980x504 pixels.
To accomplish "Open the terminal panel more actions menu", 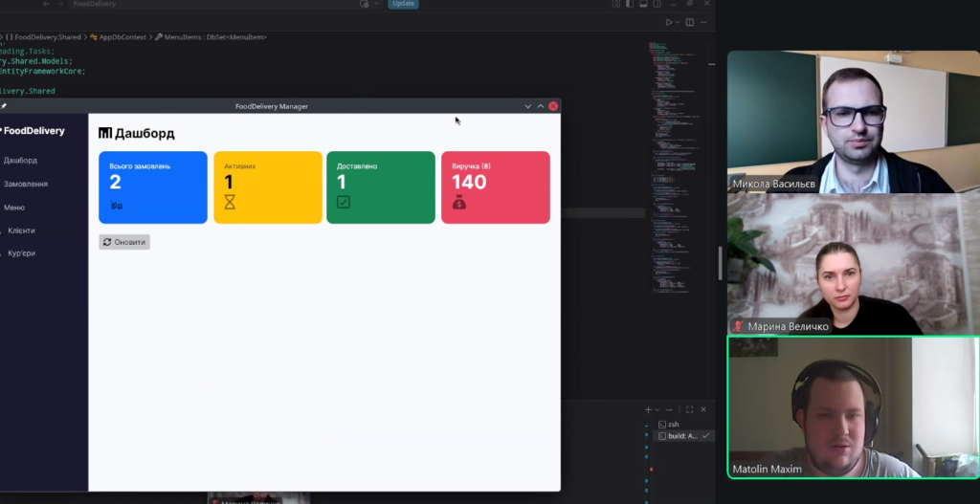I will (670, 409).
